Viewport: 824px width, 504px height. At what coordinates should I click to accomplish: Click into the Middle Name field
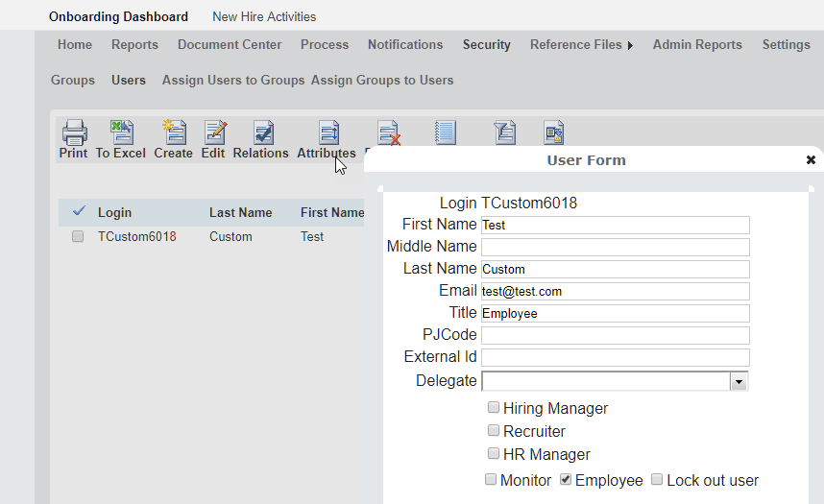click(616, 247)
